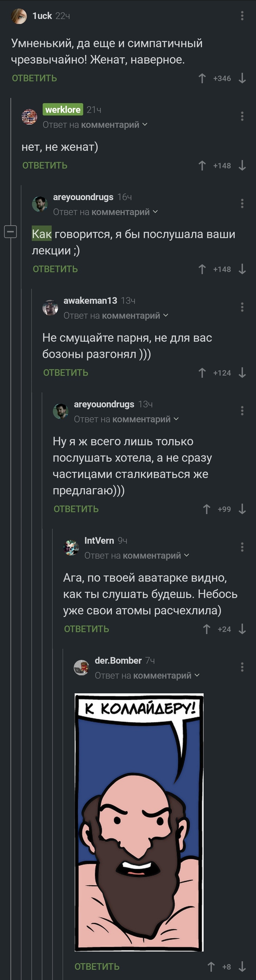Expand 'Ответ на комментарий' under werklore
The width and height of the screenshot is (256, 980).
pyautogui.click(x=95, y=125)
